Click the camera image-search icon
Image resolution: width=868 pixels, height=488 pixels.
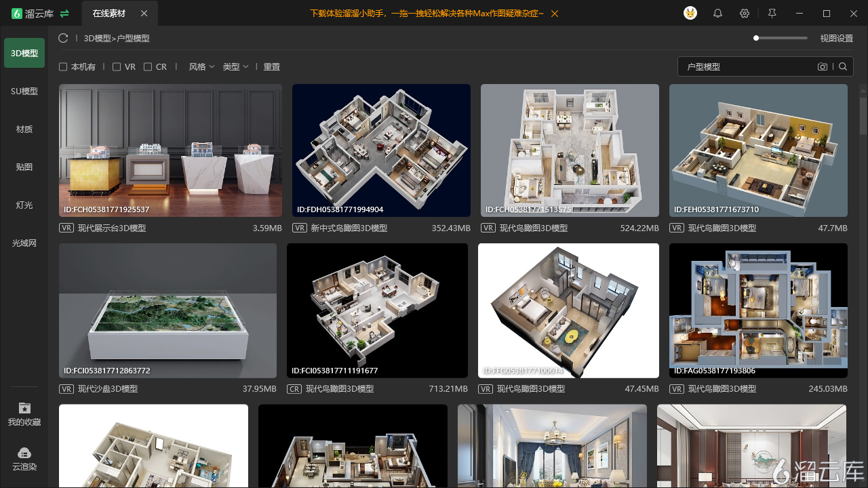(823, 66)
